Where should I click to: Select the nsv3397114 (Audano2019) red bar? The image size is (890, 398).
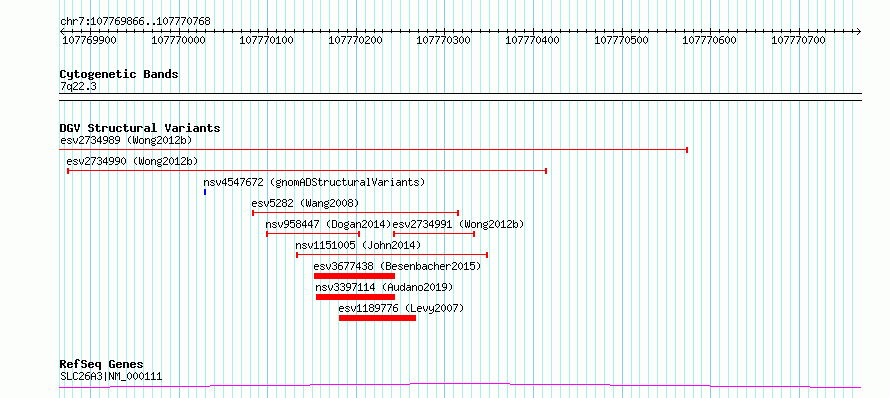click(x=355, y=297)
